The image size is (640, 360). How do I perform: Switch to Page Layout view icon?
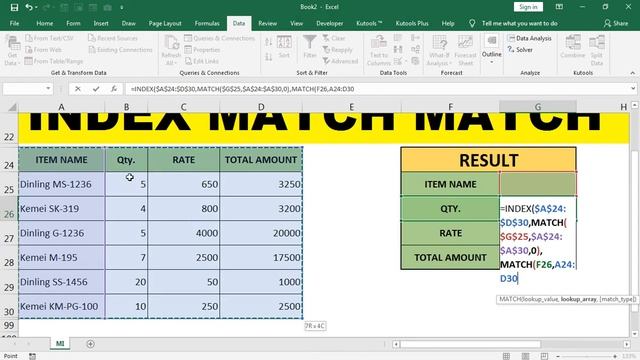tap(525, 356)
